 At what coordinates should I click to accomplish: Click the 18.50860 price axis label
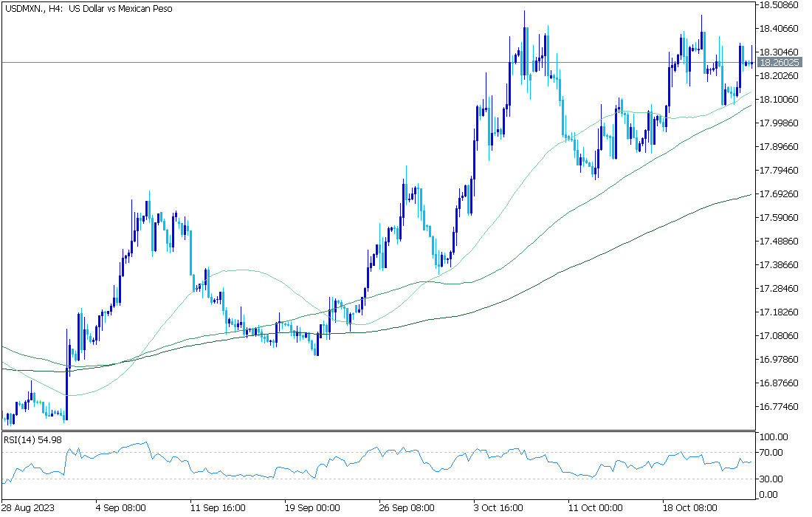(780, 5)
